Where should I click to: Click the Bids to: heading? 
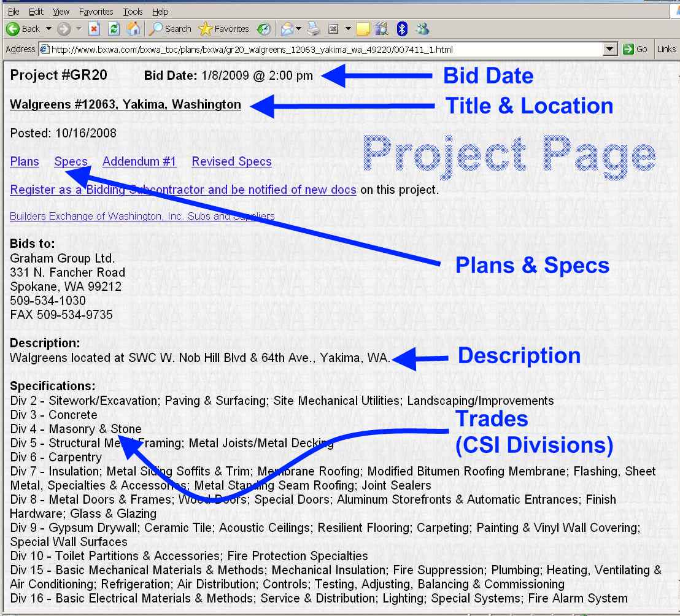pyautogui.click(x=33, y=244)
